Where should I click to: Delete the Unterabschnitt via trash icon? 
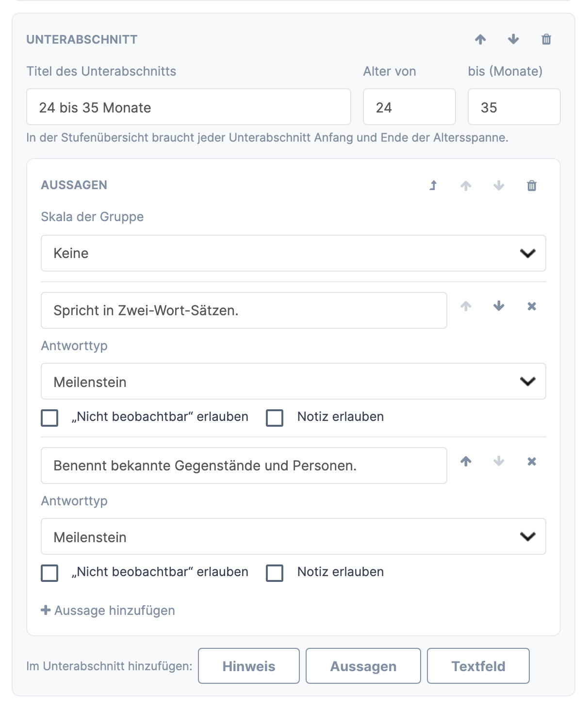pos(546,39)
